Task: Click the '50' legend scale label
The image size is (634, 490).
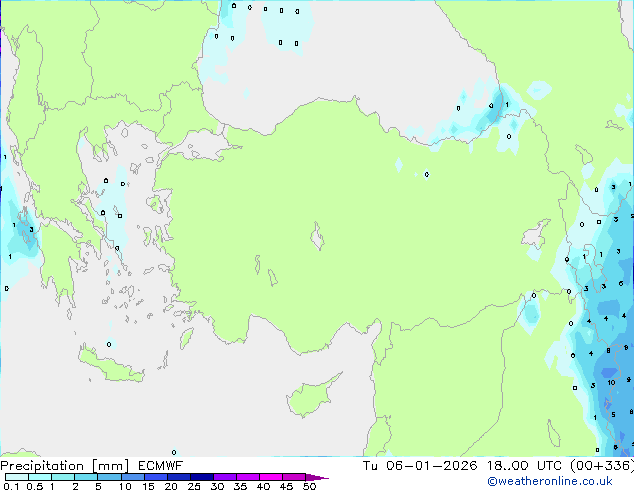Action: (309, 486)
